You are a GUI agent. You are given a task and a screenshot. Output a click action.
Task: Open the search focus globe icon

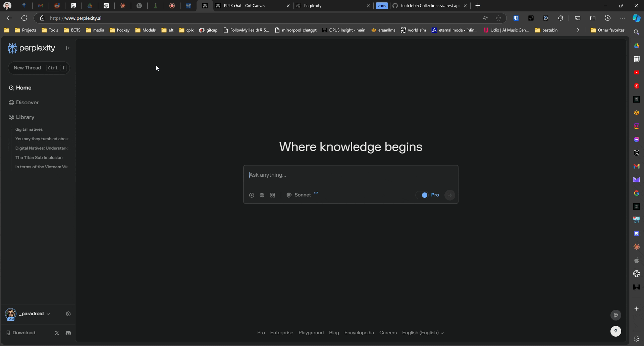[262, 195]
